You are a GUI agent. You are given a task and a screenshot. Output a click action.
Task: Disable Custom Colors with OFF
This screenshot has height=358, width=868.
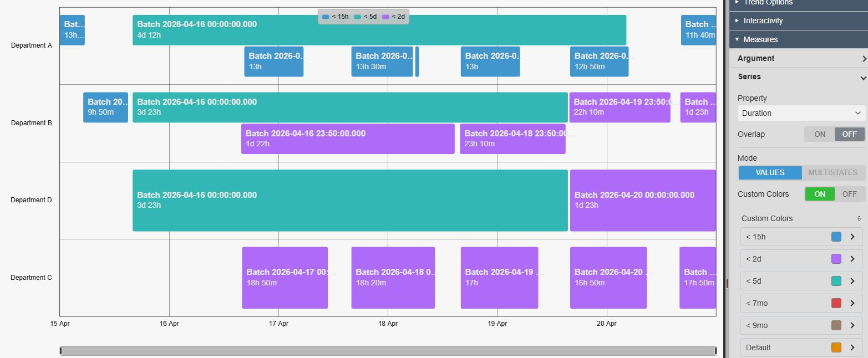click(850, 194)
